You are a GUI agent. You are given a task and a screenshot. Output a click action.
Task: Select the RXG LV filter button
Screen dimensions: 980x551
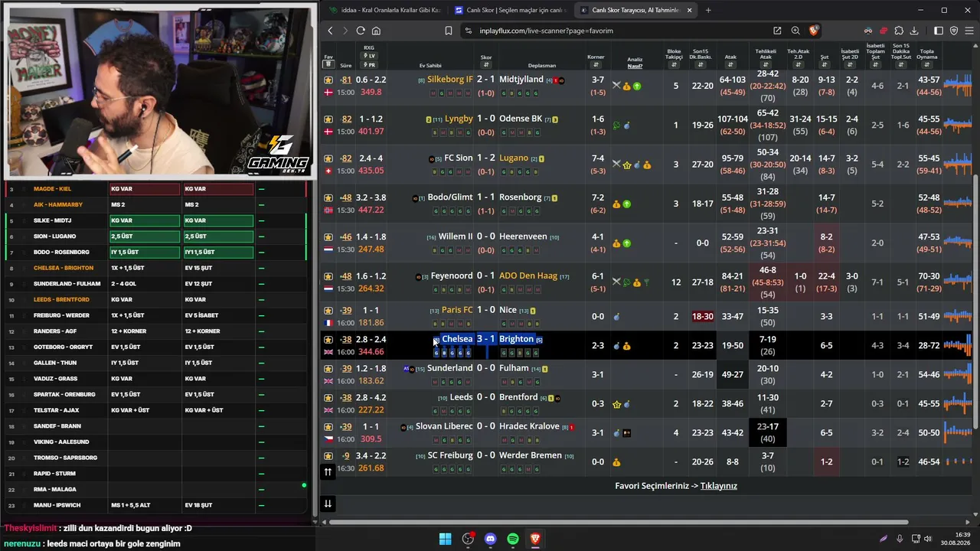369,56
